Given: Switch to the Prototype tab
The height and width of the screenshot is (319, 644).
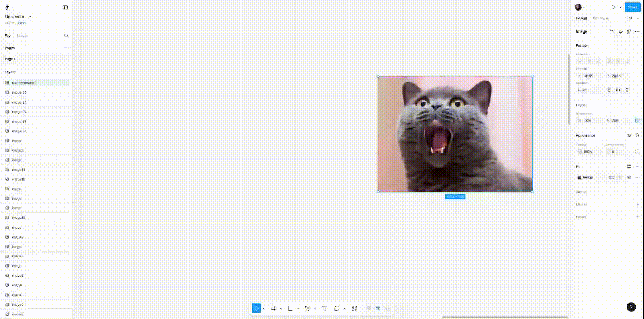Looking at the screenshot, I should 600,18.
